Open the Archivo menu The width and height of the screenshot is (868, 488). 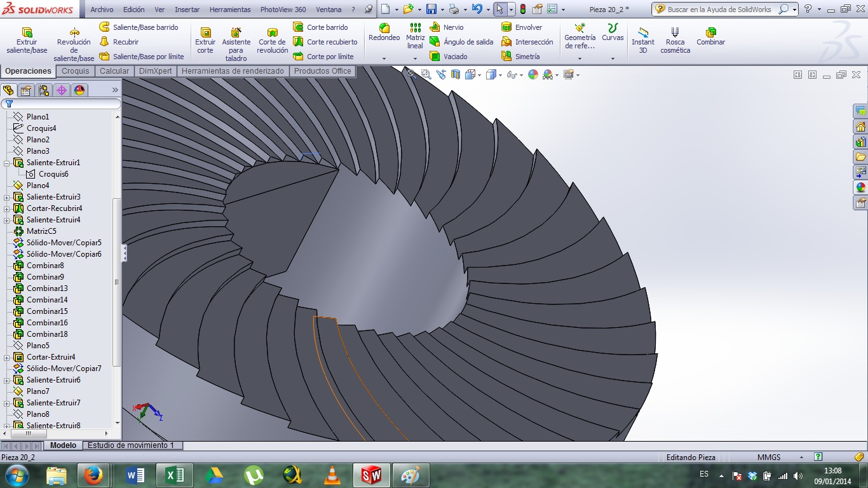[x=102, y=10]
